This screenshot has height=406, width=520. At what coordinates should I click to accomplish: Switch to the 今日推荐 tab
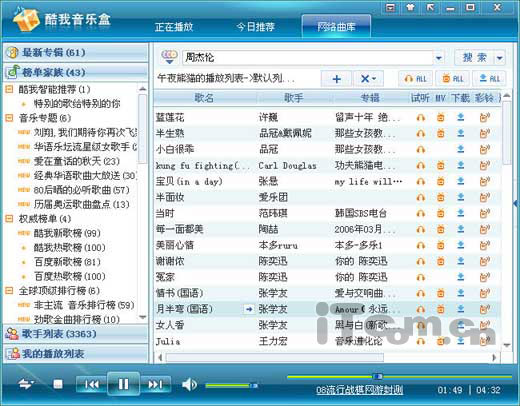(256, 27)
